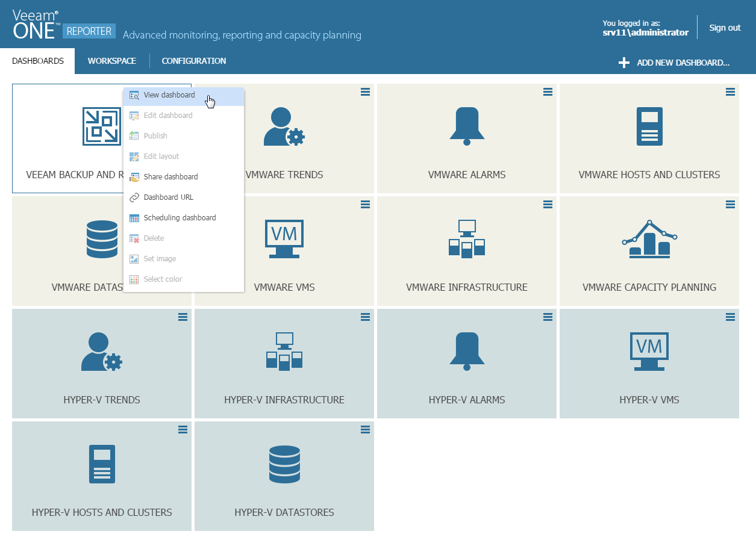Open the VMware Hosts and Clusters server icon

tap(649, 126)
